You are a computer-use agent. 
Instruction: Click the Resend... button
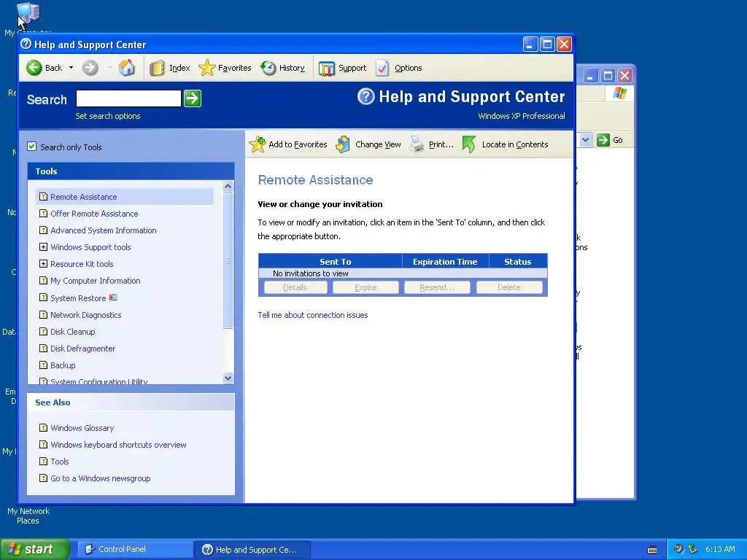tap(438, 287)
